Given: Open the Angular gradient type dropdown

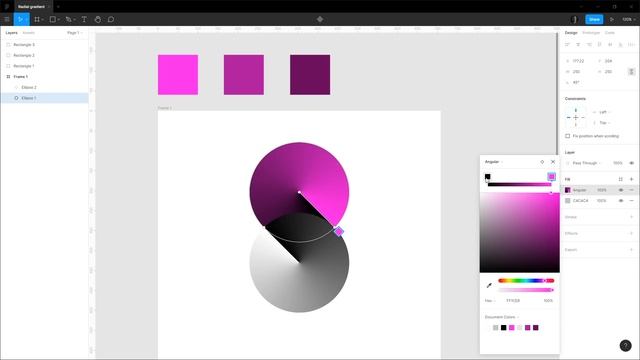Looking at the screenshot, I should pyautogui.click(x=493, y=162).
